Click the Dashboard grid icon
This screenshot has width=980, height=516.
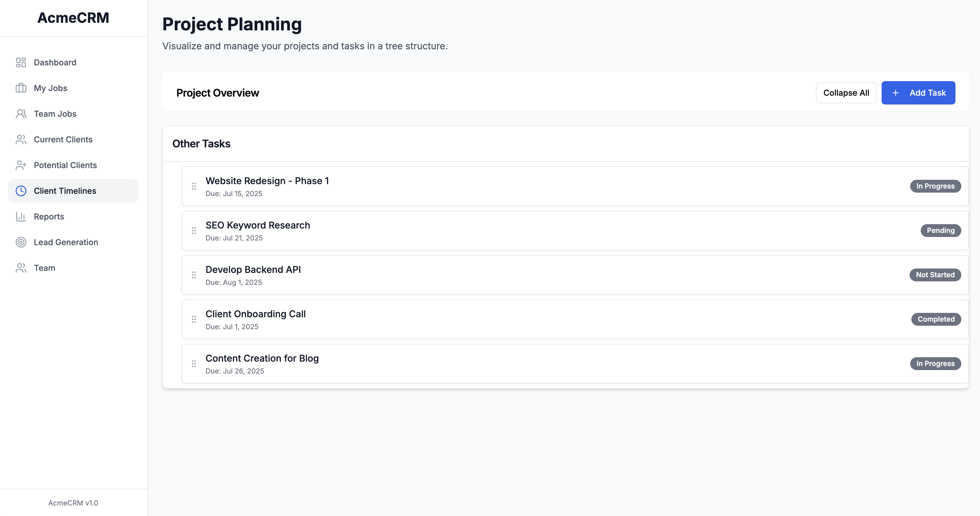[x=21, y=62]
